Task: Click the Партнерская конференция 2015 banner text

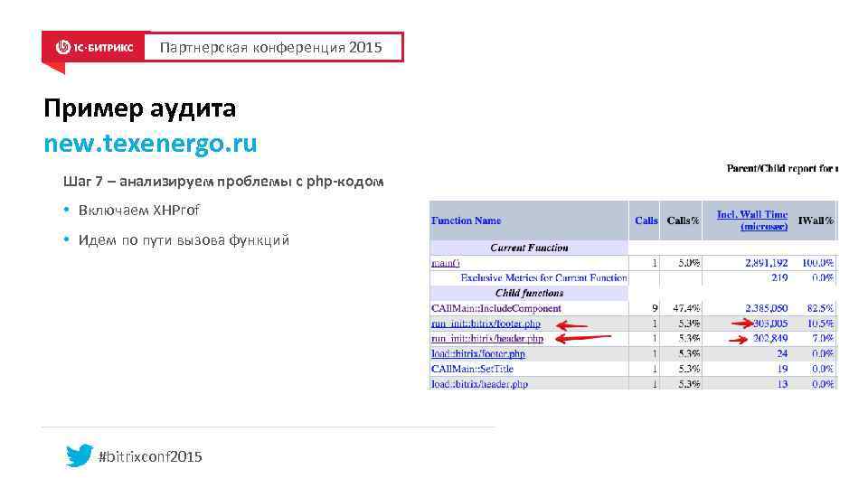Action: point(270,48)
